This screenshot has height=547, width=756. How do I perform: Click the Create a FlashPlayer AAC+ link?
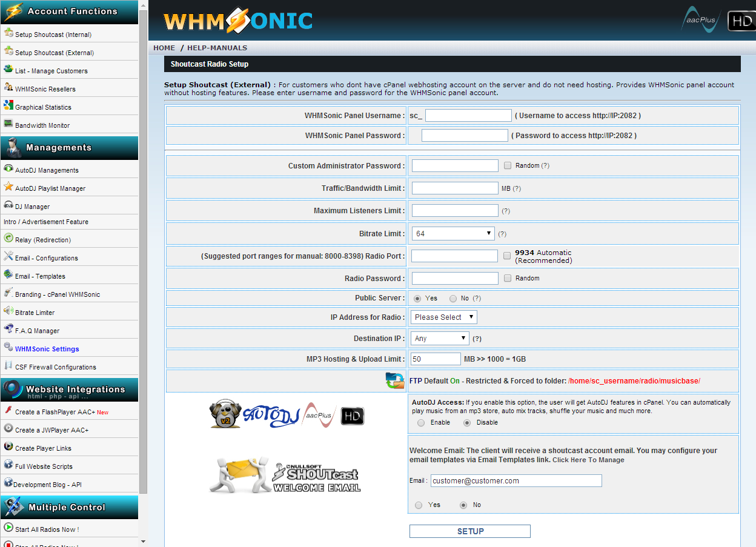tap(55, 413)
